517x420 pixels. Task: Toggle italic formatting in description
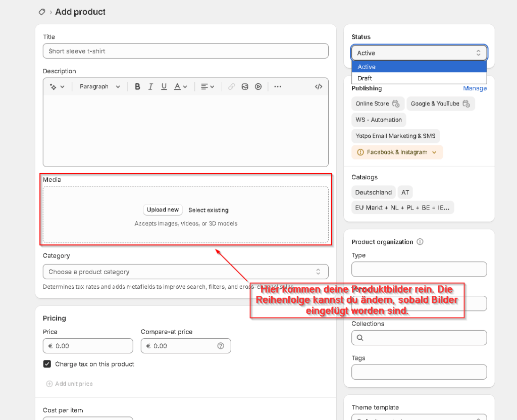coord(150,87)
